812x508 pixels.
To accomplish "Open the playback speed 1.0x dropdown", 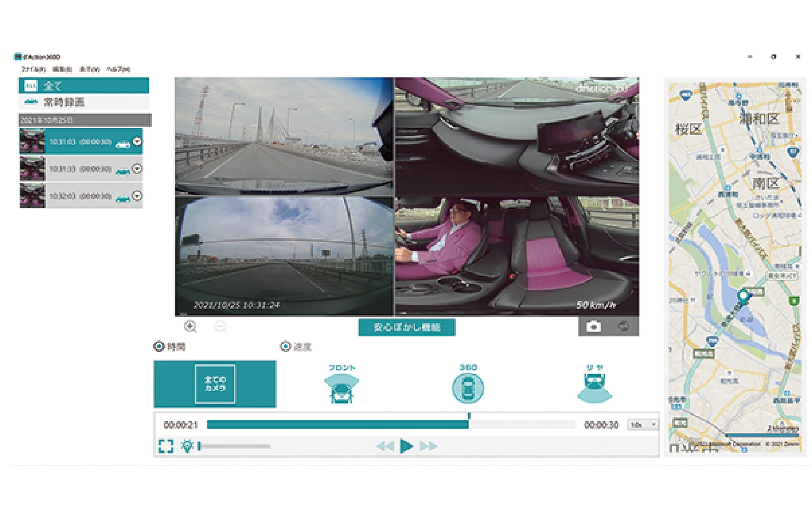I will pyautogui.click(x=643, y=425).
